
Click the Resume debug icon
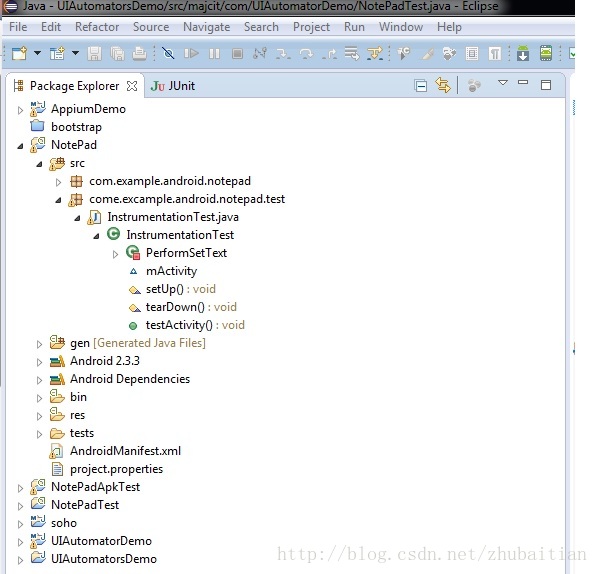[x=191, y=53]
